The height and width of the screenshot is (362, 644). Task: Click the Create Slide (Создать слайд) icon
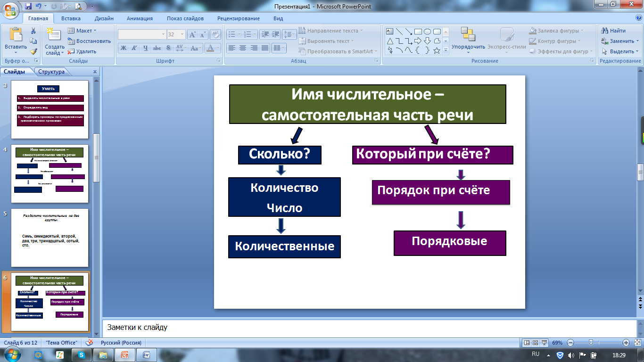(x=55, y=35)
